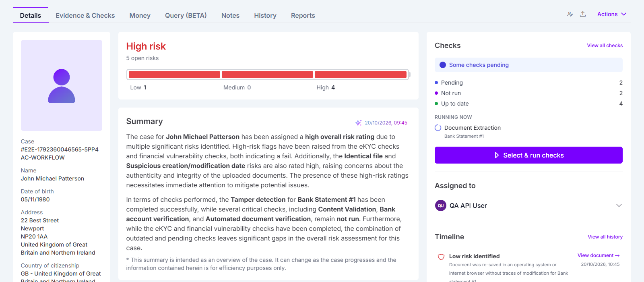Select the Pending checks row
Viewport: 644px width, 282px height.
coord(528,83)
